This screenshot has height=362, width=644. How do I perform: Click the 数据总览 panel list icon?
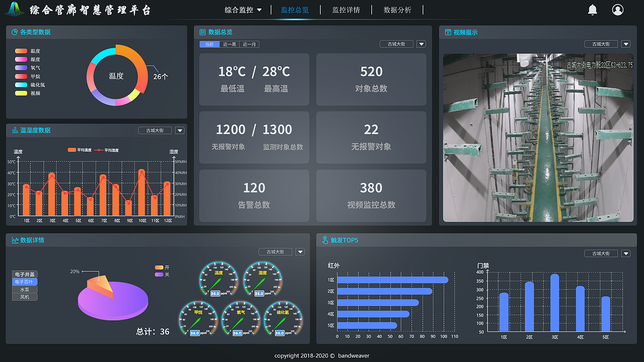[203, 32]
